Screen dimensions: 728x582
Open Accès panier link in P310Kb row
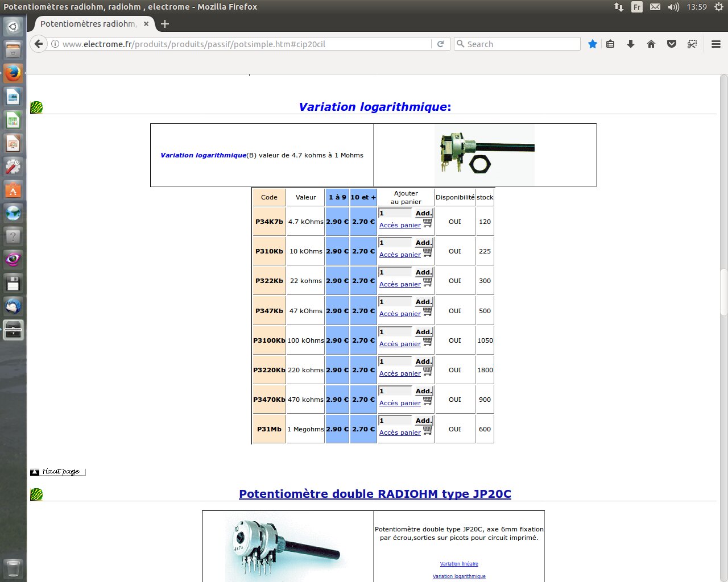click(400, 255)
